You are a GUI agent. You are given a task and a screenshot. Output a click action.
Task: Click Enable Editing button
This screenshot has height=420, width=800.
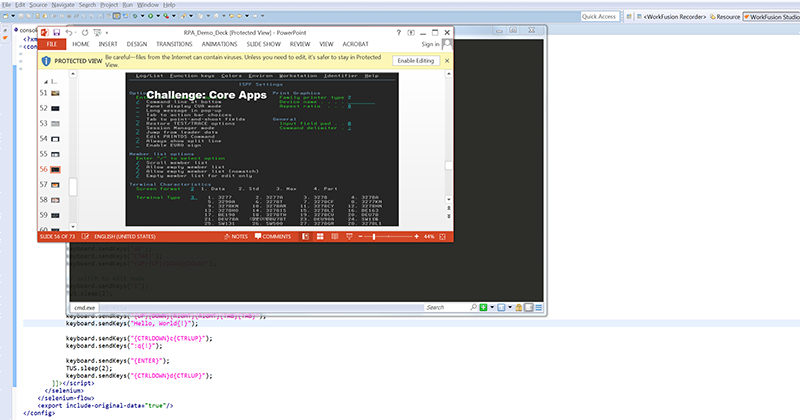pos(416,61)
